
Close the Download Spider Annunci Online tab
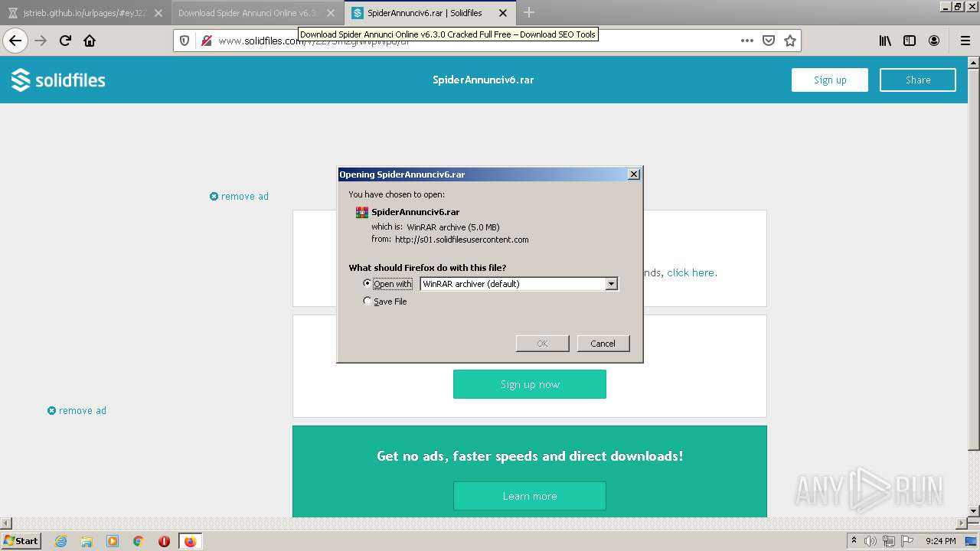[x=331, y=13]
